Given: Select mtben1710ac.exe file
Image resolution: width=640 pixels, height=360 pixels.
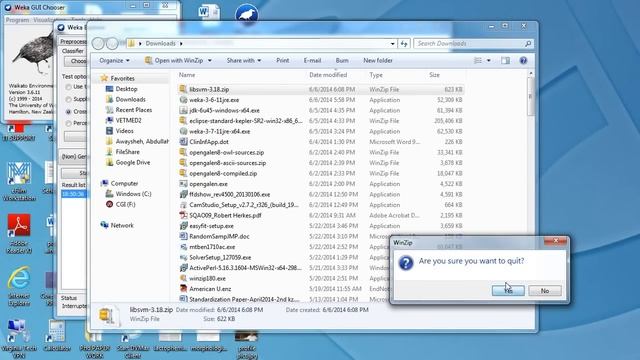Looking at the screenshot, I should coord(212,247).
